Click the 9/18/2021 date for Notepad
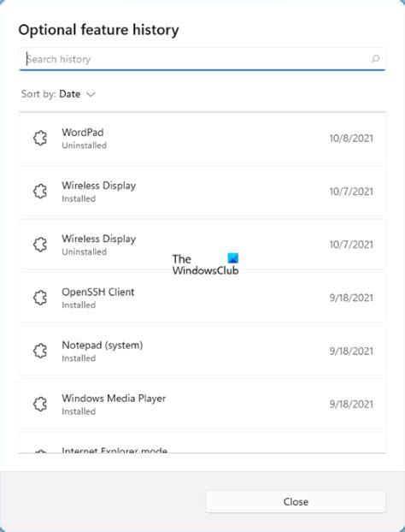The image size is (405, 532). point(351,352)
